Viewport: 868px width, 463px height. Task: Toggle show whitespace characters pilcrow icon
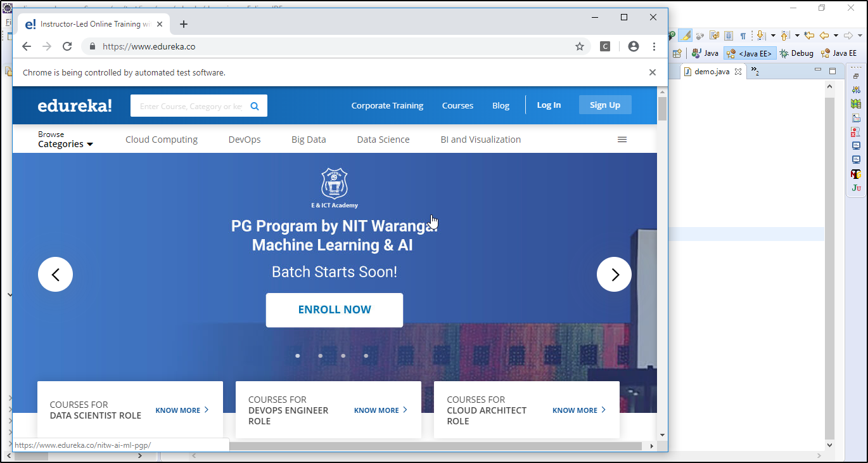pyautogui.click(x=743, y=36)
